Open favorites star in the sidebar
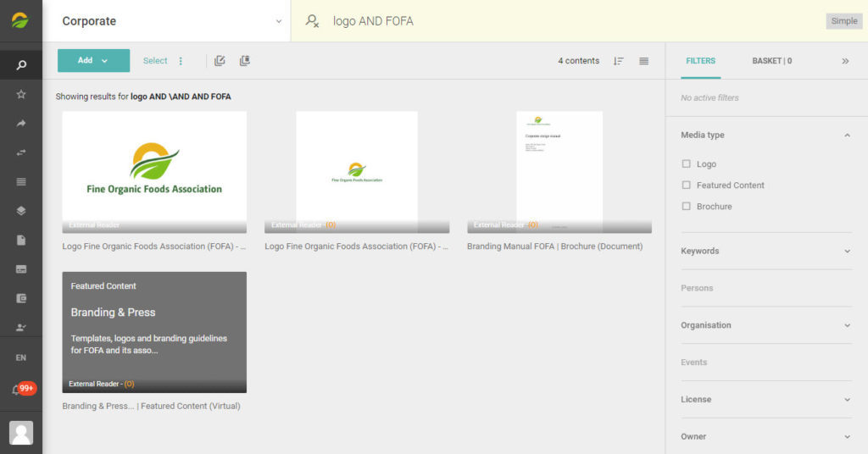Image resolution: width=868 pixels, height=454 pixels. [21, 95]
